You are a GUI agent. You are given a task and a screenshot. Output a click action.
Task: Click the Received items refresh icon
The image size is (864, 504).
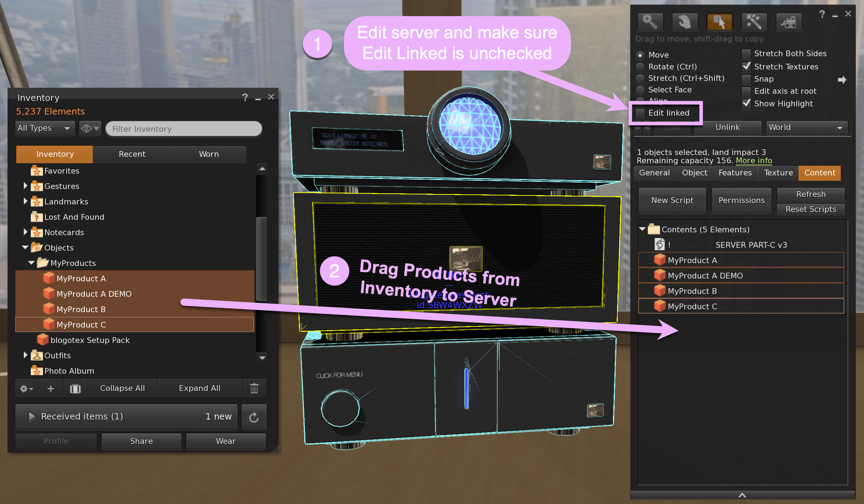point(254,417)
